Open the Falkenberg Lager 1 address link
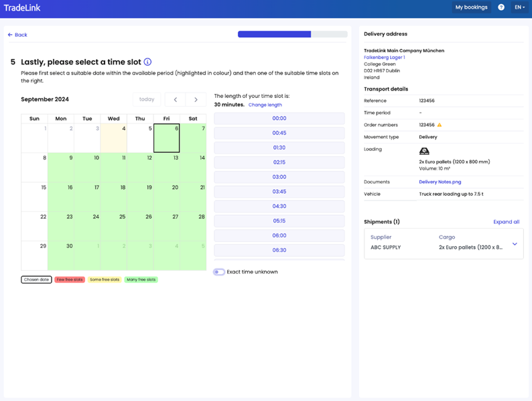The width and height of the screenshot is (532, 401). [384, 58]
